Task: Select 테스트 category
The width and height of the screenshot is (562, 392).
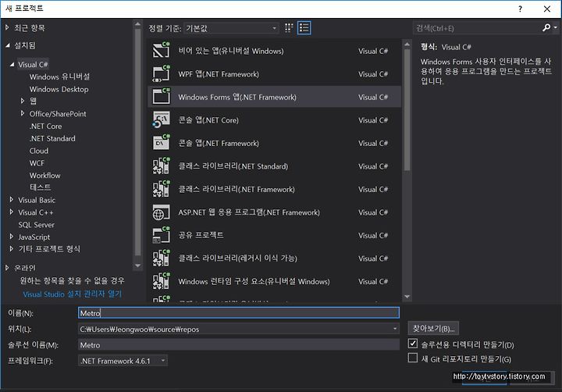Action: point(40,187)
